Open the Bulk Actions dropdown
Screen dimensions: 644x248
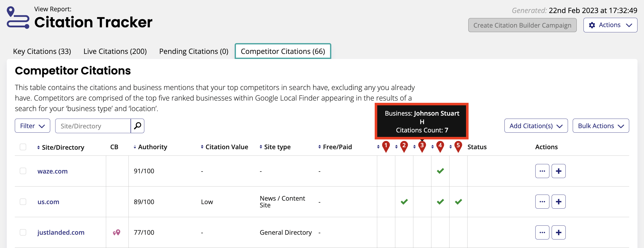[601, 126]
